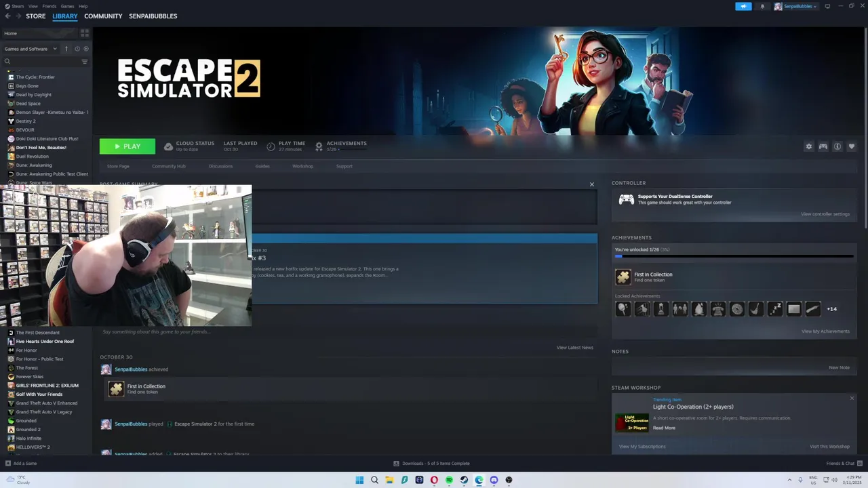Dismiss the Steam Workshop trending item
Image resolution: width=868 pixels, height=488 pixels.
coord(852,398)
